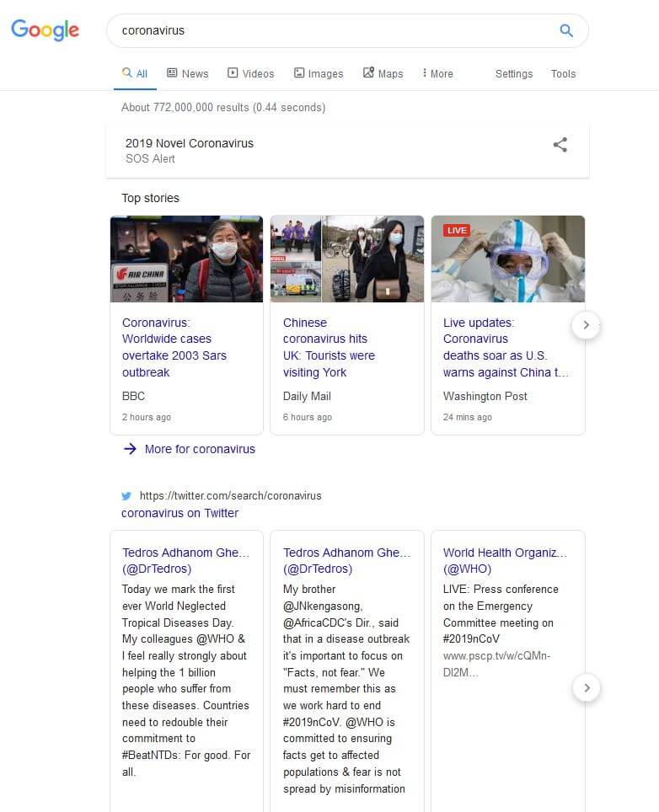659x812 pixels.
Task: Click the blue search magnifier icon
Action: click(x=566, y=30)
